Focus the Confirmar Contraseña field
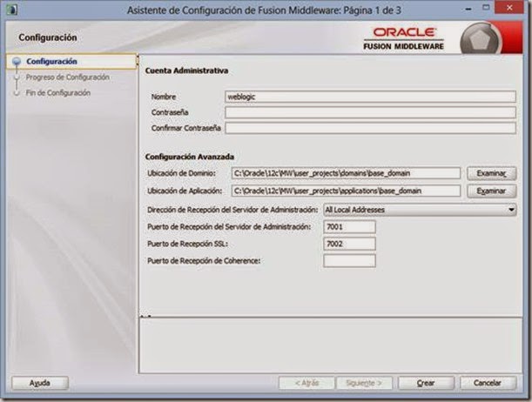532x402 pixels. [370, 128]
